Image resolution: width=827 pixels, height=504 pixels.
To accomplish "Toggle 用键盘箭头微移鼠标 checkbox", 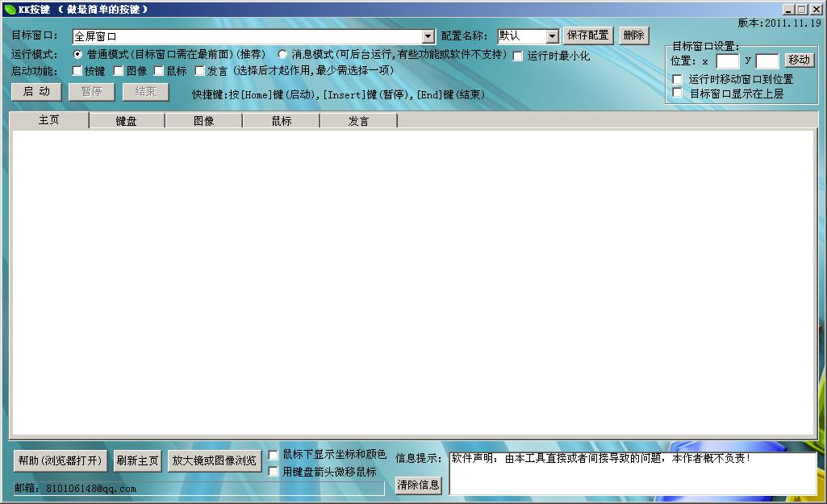I will [274, 471].
